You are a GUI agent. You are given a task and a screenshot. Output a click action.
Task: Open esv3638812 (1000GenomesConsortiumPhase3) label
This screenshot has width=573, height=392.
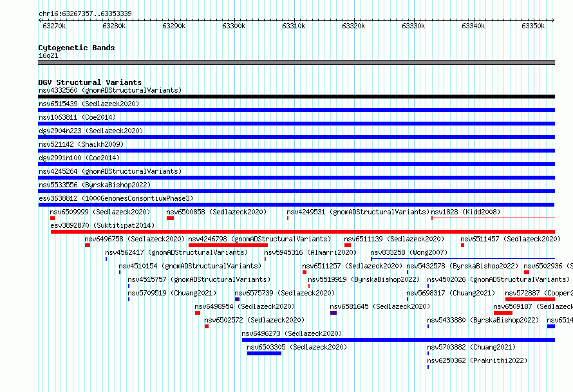(116, 198)
